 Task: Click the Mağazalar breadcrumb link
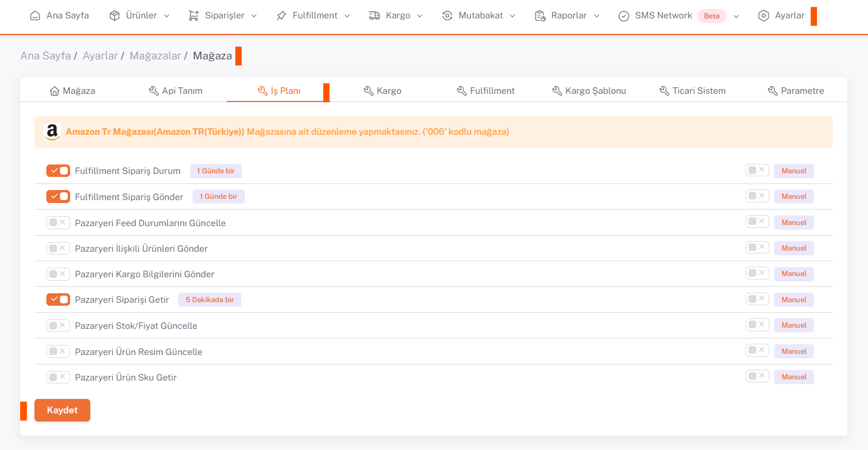point(155,56)
